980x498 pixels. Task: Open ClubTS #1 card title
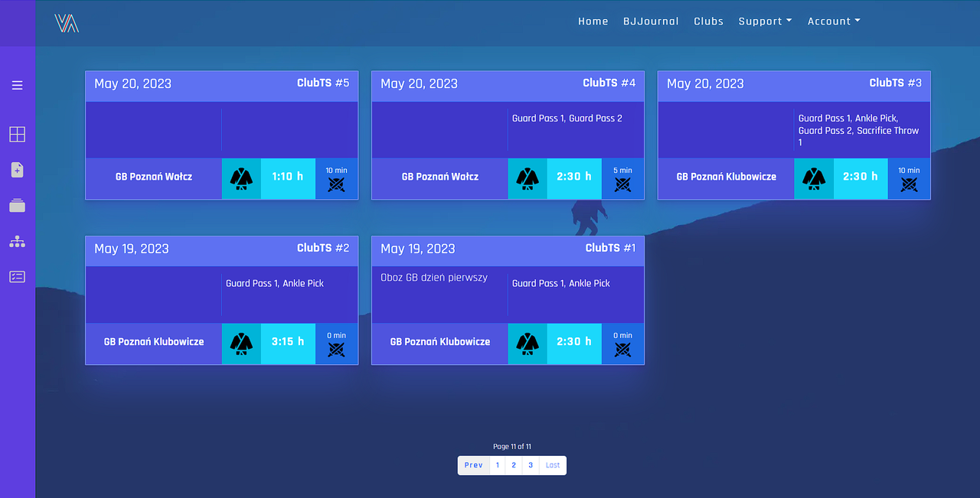(611, 248)
